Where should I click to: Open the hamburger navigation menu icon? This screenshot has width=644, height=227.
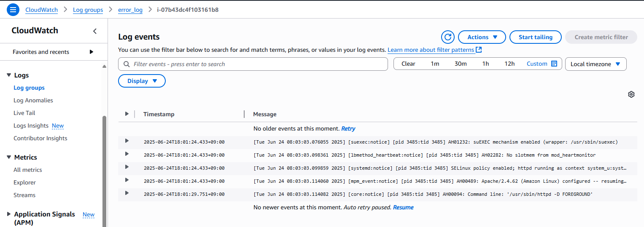click(13, 10)
